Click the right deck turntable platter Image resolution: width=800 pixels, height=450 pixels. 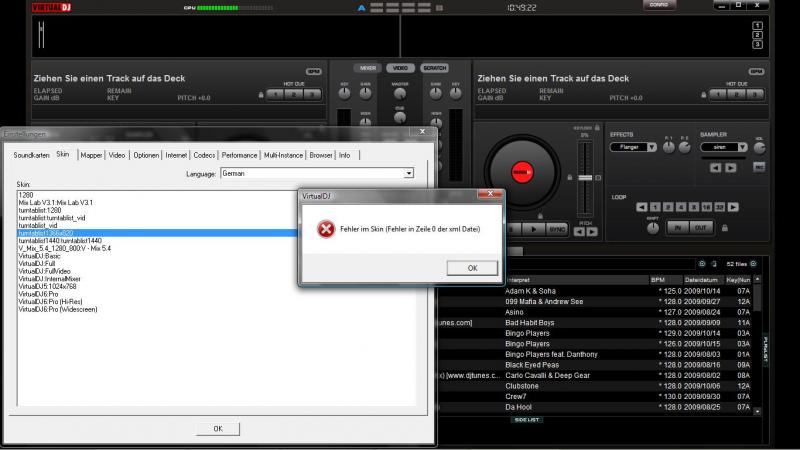click(x=522, y=171)
